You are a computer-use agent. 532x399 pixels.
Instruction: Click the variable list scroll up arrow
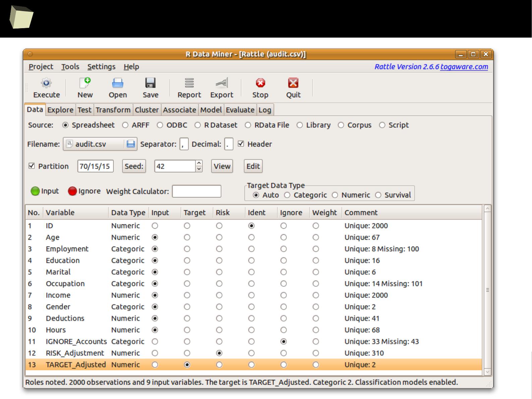(x=487, y=209)
